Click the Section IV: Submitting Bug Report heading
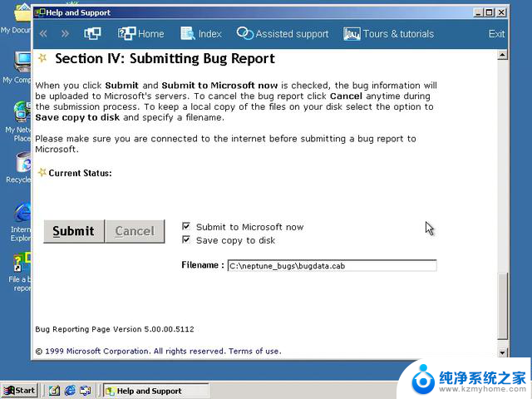532x399 pixels. coord(165,58)
